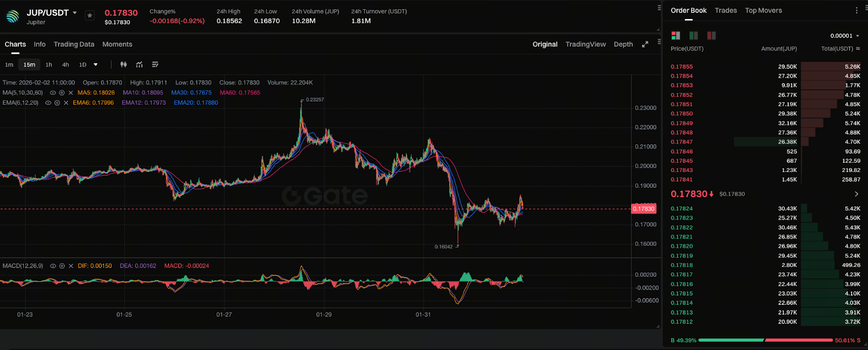The width and height of the screenshot is (868, 350).
Task: Click the chart low marker 0.16042
Action: point(443,247)
